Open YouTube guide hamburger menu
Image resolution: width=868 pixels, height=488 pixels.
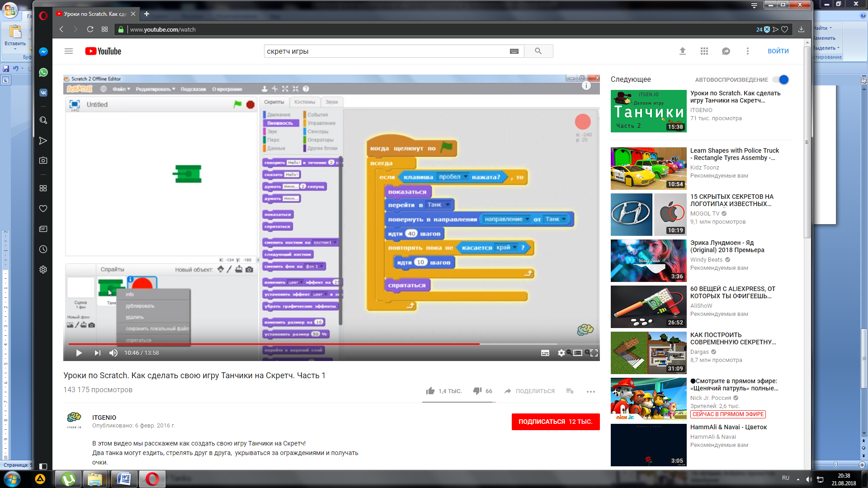[69, 51]
